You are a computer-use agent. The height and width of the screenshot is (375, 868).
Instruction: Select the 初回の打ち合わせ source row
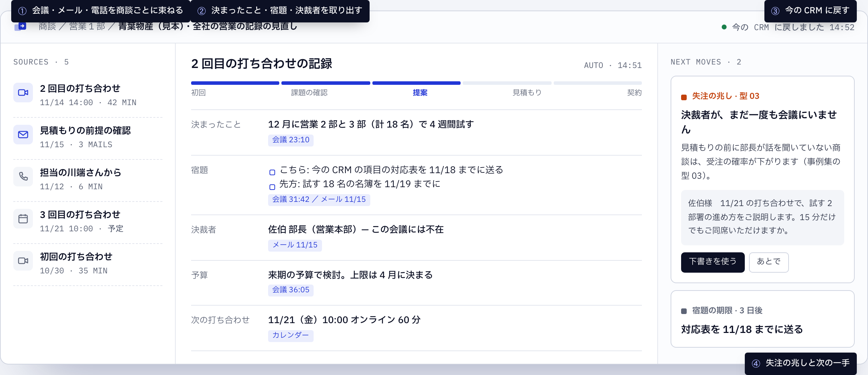tap(88, 264)
